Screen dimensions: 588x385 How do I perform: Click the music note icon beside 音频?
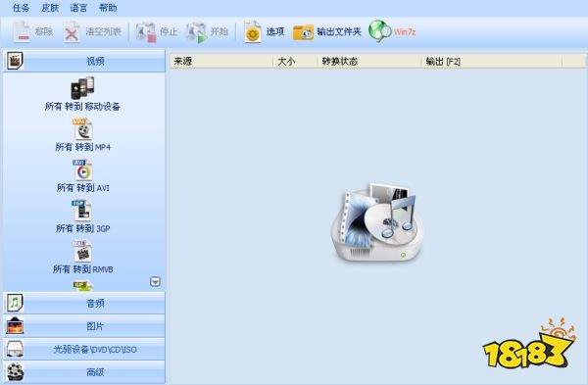tap(15, 303)
